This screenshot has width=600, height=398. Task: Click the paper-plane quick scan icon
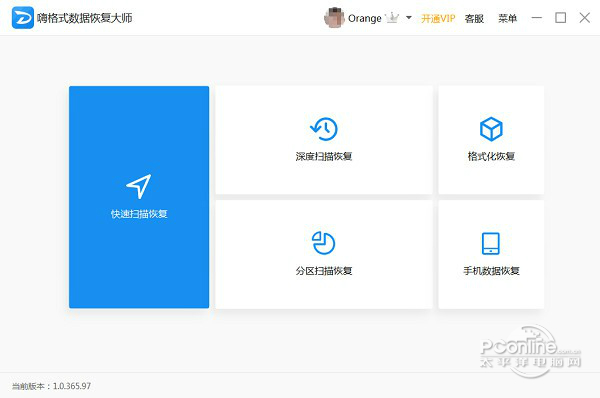pyautogui.click(x=139, y=186)
